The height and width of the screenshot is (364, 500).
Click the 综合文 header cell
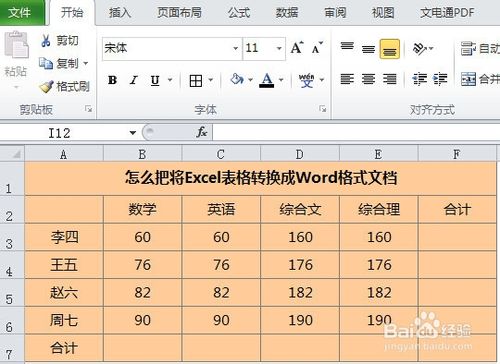tap(300, 209)
